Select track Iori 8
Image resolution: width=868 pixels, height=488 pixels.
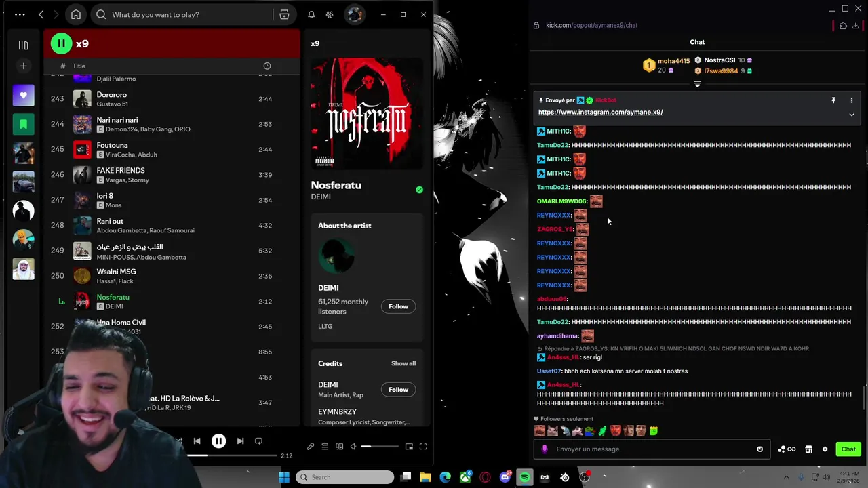pyautogui.click(x=172, y=200)
